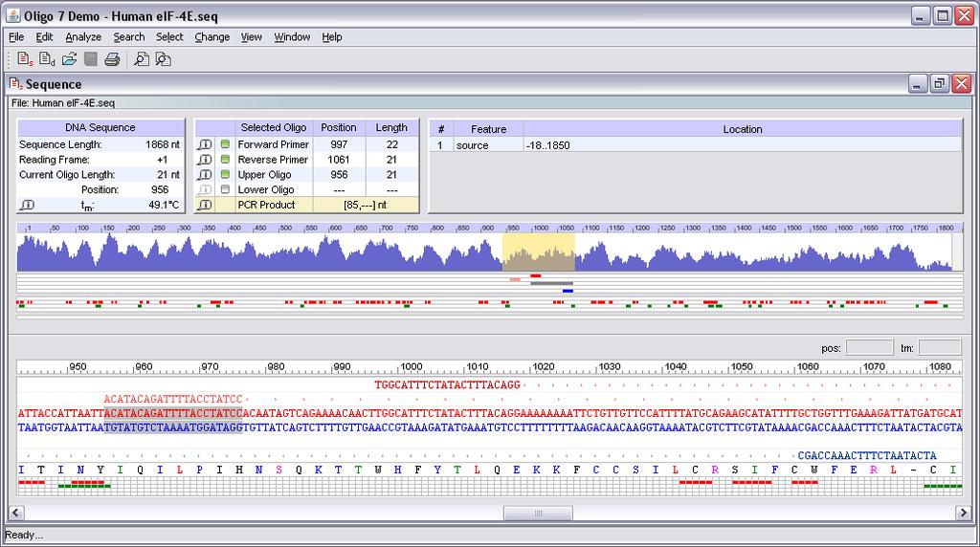
Task: Open the Change menu
Action: click(x=212, y=37)
